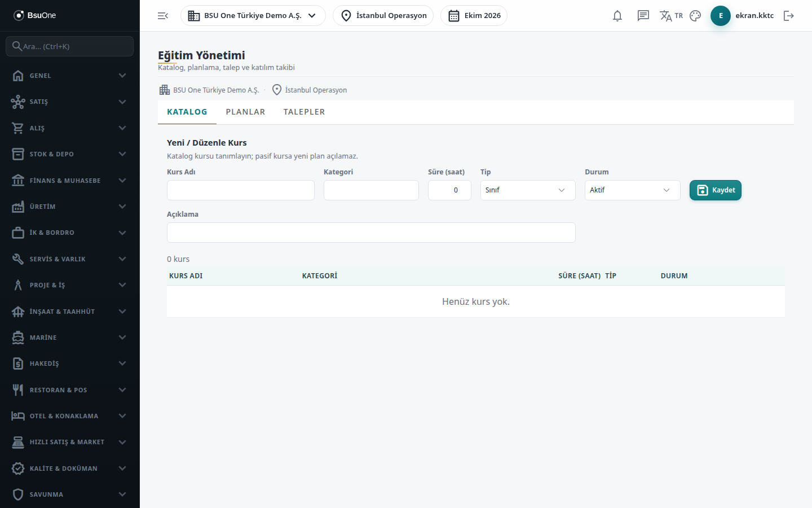Click the Satış network icon

tap(18, 102)
